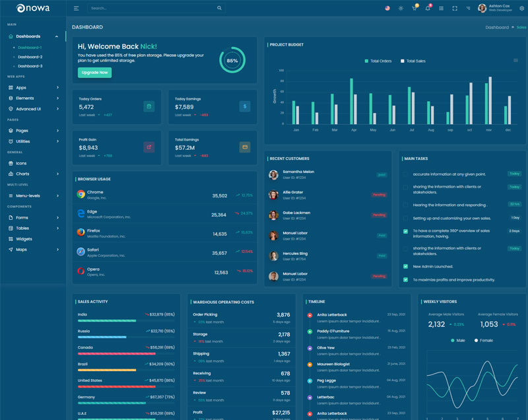The height and width of the screenshot is (420, 528).
Task: Open settings gear icon at top right
Action: (521, 9)
